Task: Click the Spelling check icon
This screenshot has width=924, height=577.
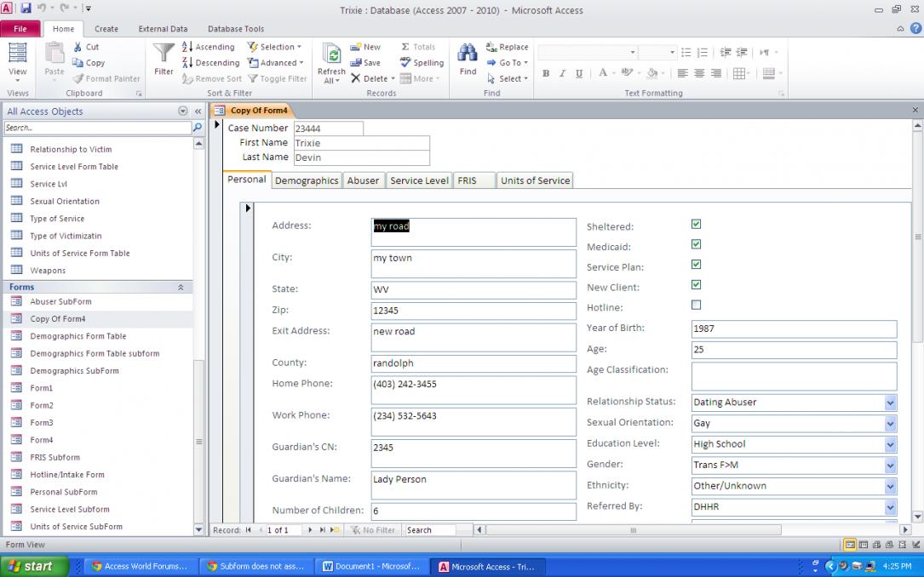Action: click(x=406, y=63)
